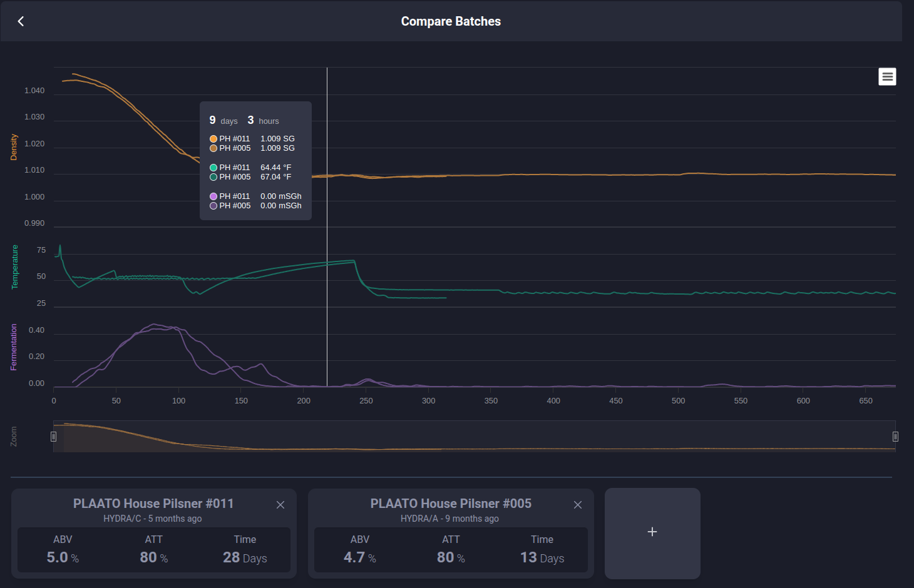Add another batch with plus card

point(652,532)
